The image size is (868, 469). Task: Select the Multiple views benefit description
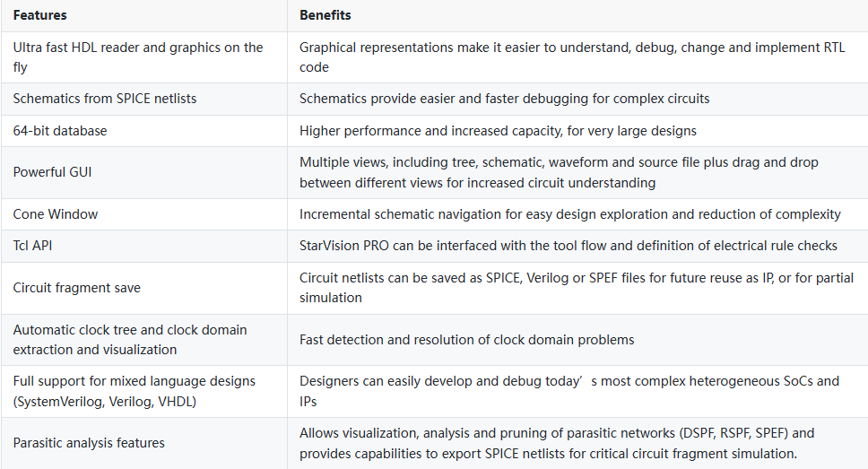pos(559,172)
